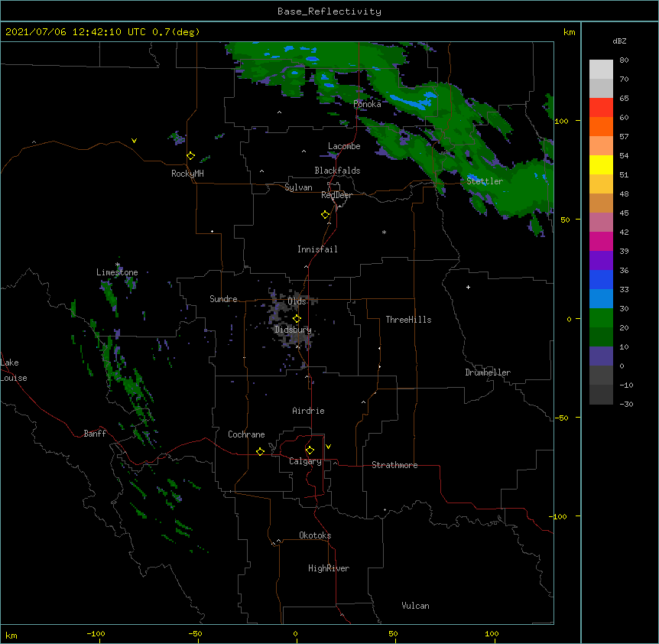Click the yellow V marker northwest of RockyMH
659x644 pixels.
coord(134,141)
